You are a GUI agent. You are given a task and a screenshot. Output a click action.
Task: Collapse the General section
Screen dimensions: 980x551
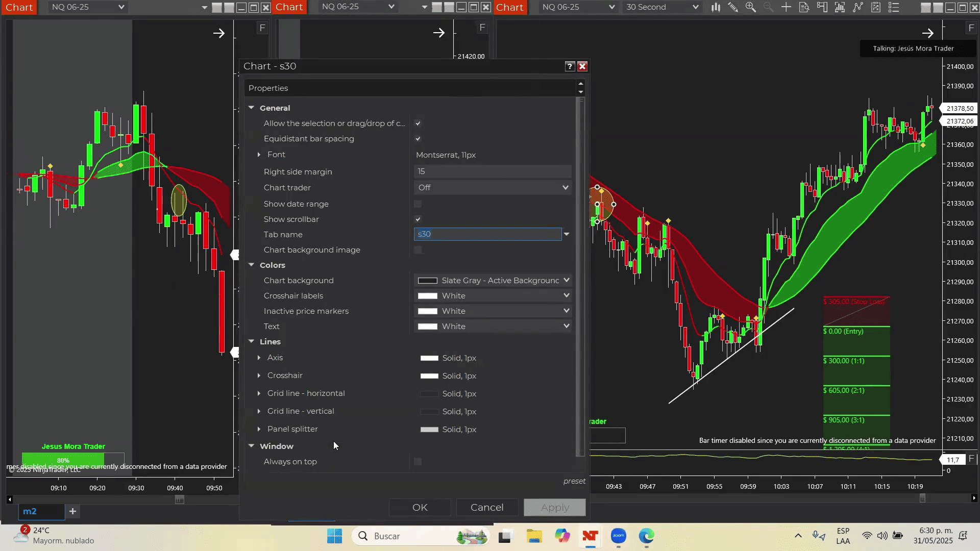pyautogui.click(x=251, y=108)
